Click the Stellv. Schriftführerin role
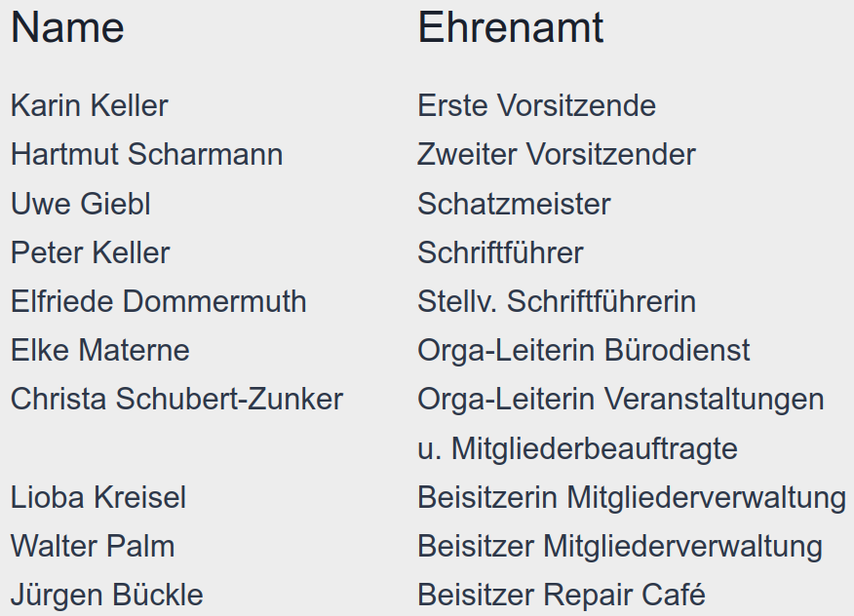This screenshot has height=616, width=854. tap(557, 301)
